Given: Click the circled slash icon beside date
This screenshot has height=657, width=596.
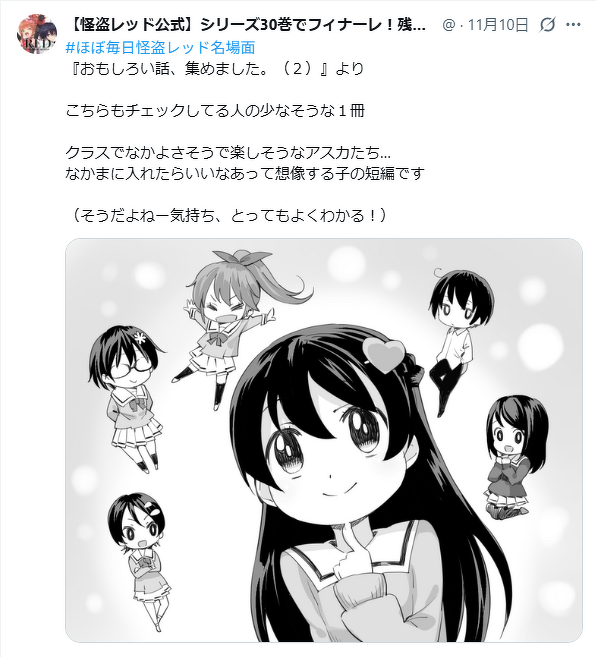Looking at the screenshot, I should pos(547,25).
